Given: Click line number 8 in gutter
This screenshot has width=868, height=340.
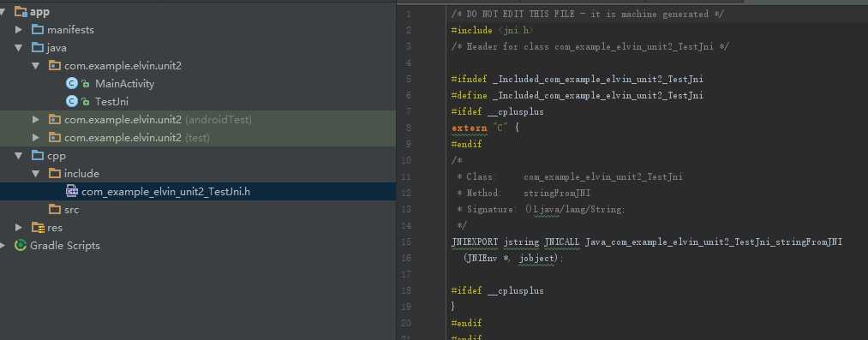Looking at the screenshot, I should pyautogui.click(x=409, y=128).
